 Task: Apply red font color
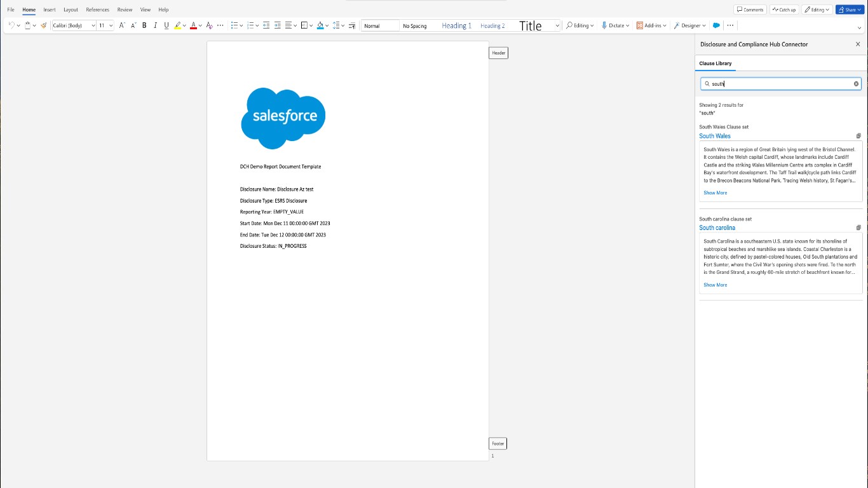pos(194,25)
